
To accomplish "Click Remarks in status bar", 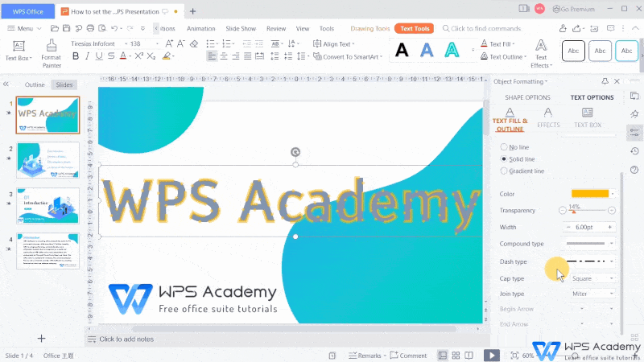I will pyautogui.click(x=367, y=356).
